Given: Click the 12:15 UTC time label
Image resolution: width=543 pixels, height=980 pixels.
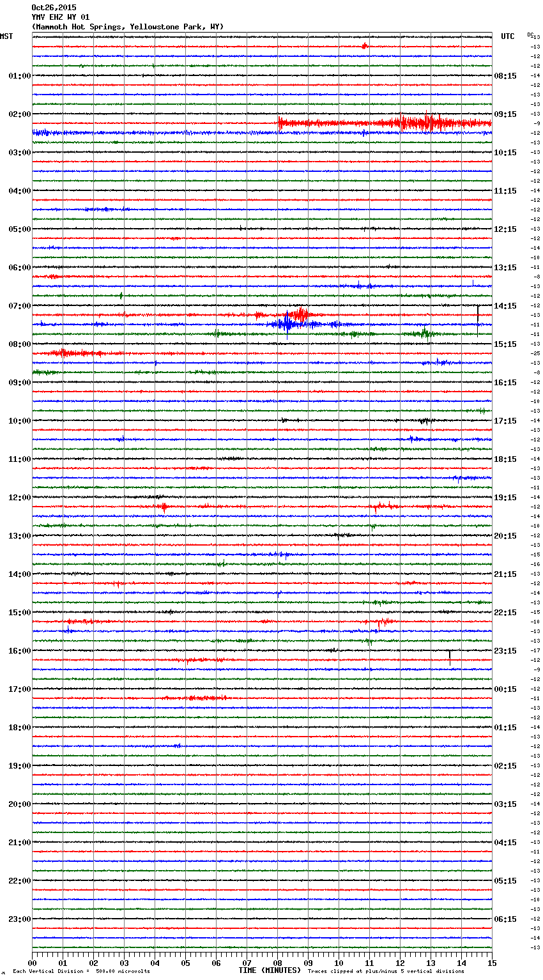Looking at the screenshot, I should [505, 229].
